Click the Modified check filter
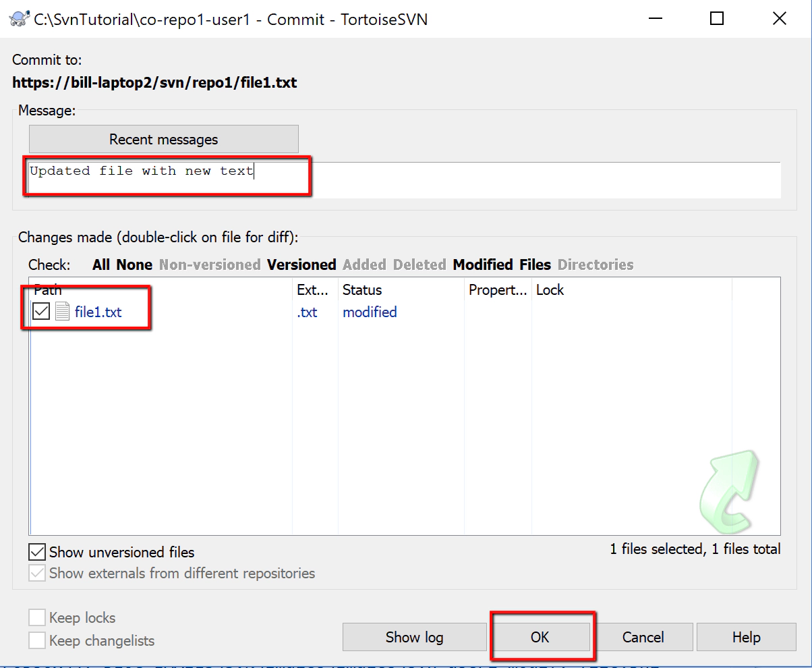The width and height of the screenshot is (812, 668). click(483, 265)
